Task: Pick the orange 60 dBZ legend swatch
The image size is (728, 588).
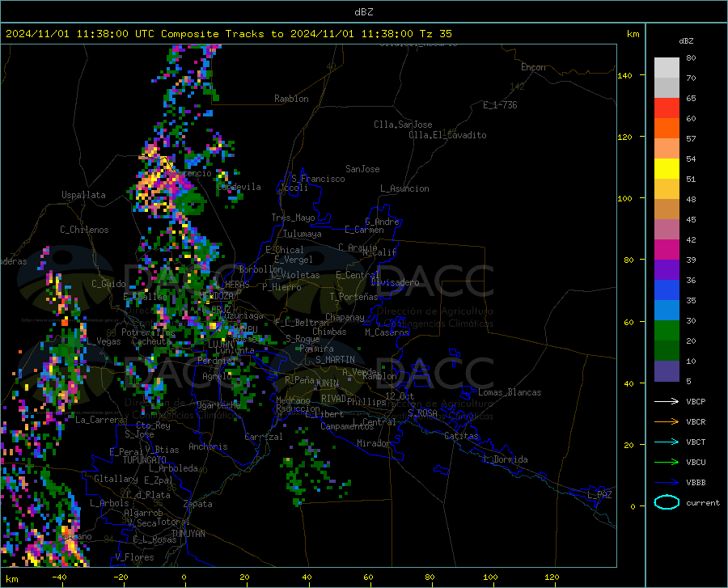Action: (x=667, y=129)
